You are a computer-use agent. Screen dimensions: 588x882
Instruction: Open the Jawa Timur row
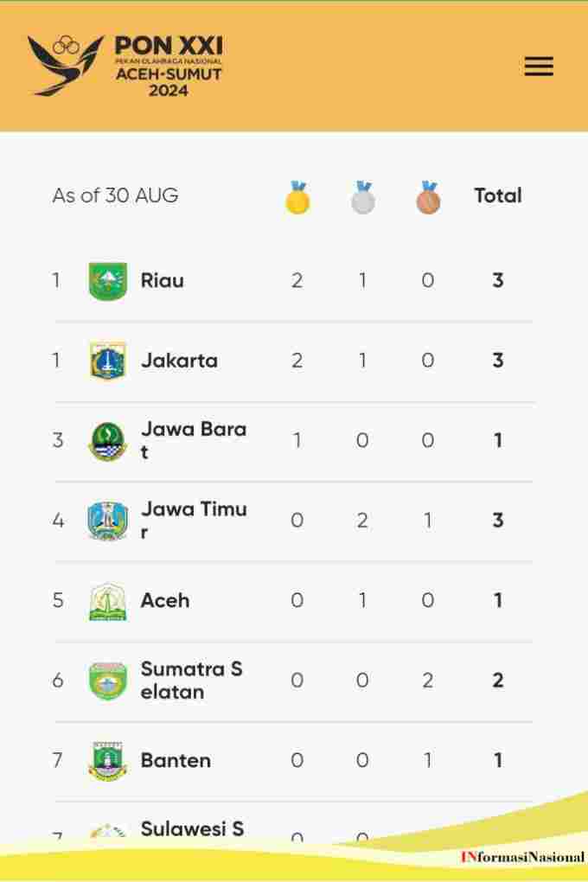point(293,521)
